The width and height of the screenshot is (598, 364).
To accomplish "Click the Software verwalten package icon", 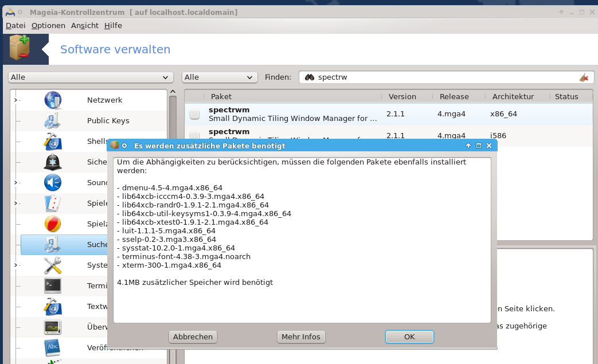I will pos(19,47).
